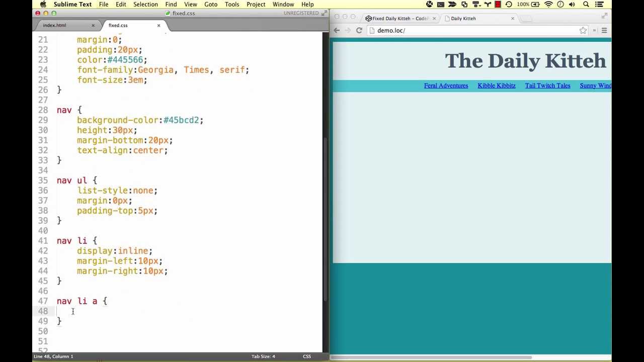Open the Time Machine menu bar icon
Screen dimensions: 644x362
(509, 5)
